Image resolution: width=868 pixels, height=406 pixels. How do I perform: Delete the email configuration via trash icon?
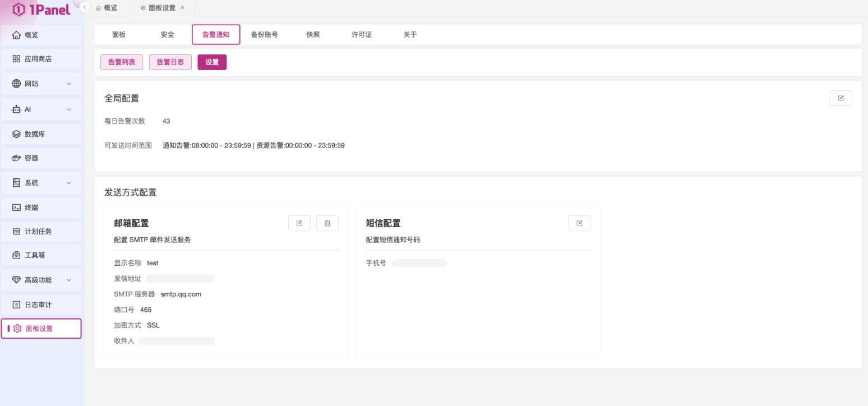coord(327,223)
